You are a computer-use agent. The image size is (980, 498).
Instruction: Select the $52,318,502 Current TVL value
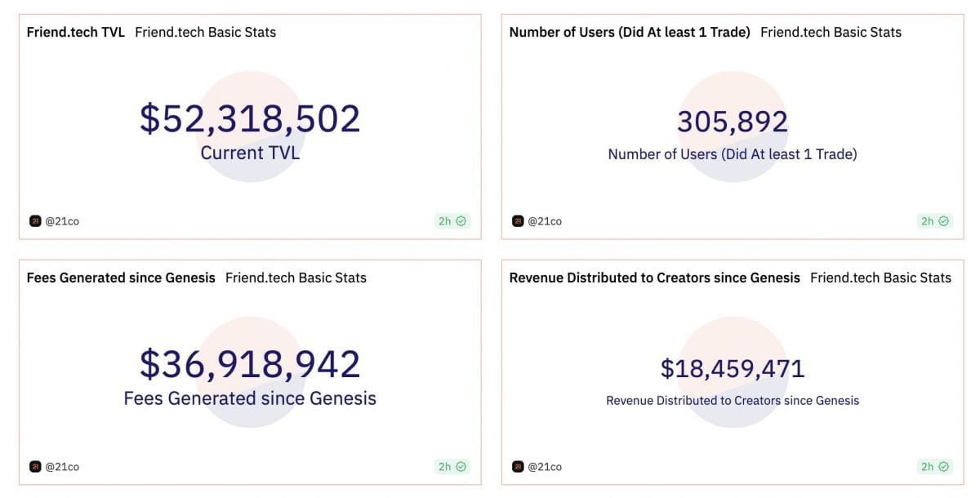click(250, 118)
